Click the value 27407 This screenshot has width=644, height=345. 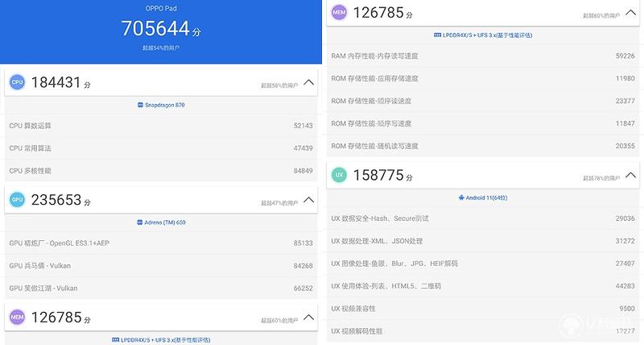tap(625, 264)
